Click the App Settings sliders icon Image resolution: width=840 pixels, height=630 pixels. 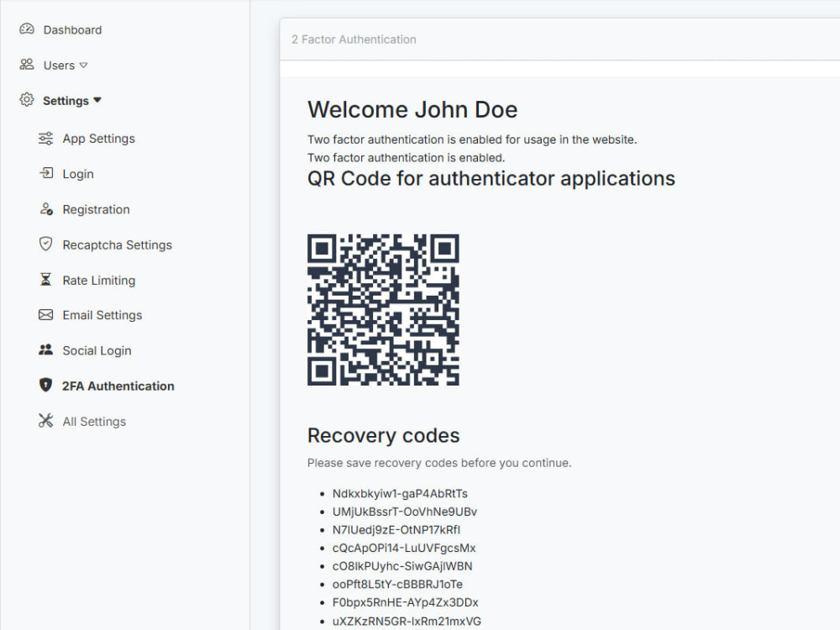(x=46, y=139)
